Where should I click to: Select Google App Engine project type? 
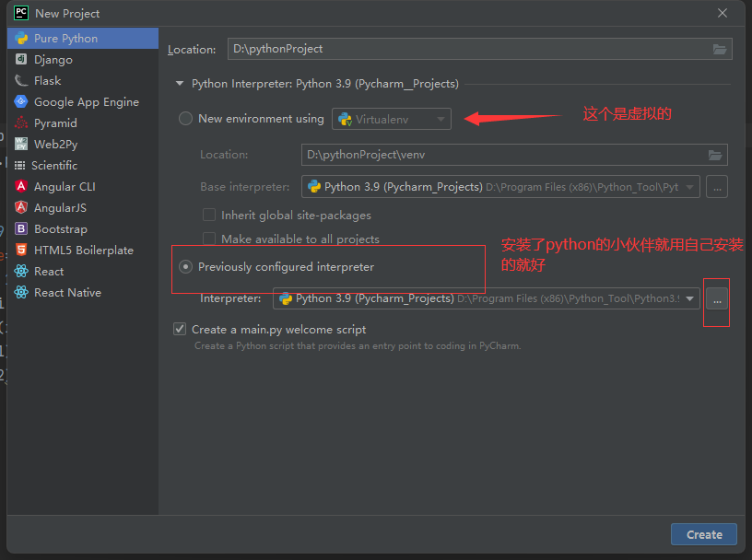(83, 101)
